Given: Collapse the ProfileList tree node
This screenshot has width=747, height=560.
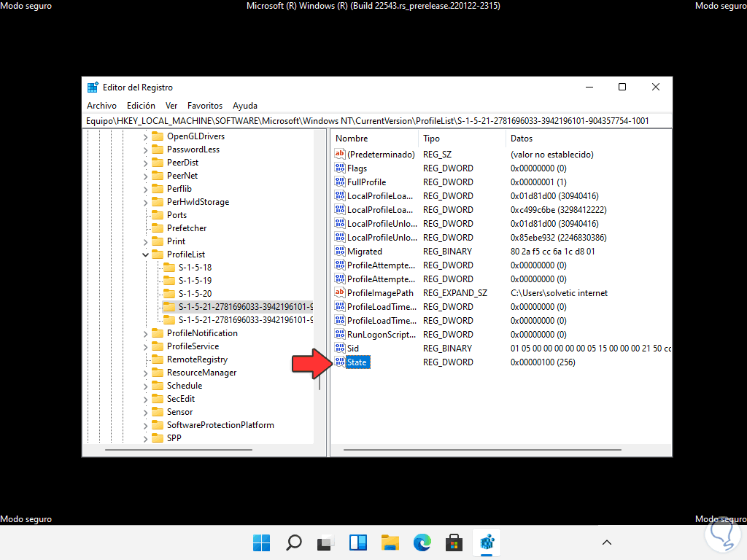Looking at the screenshot, I should [x=145, y=254].
